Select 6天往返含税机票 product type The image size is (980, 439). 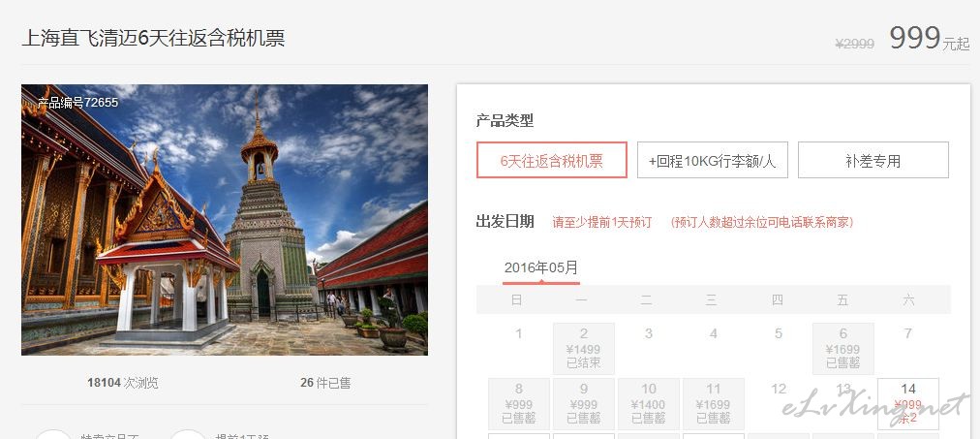551,160
